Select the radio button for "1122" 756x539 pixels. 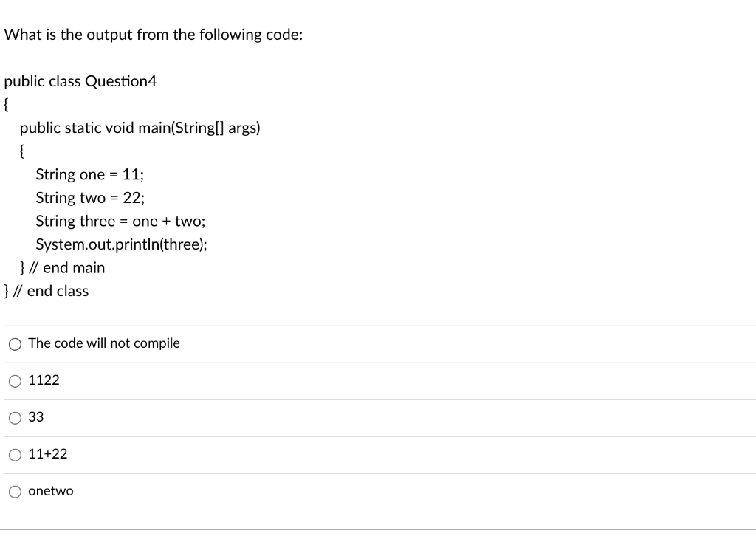(x=15, y=380)
